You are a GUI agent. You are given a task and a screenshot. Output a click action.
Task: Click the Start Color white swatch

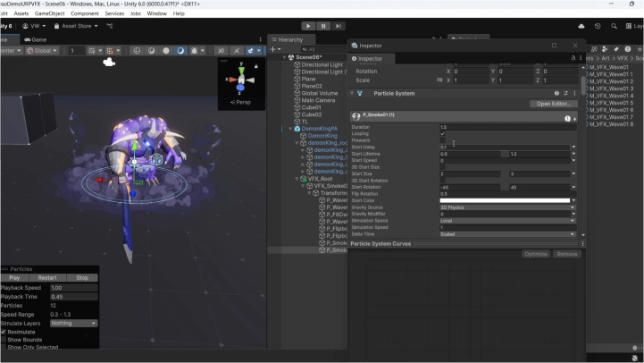point(505,200)
